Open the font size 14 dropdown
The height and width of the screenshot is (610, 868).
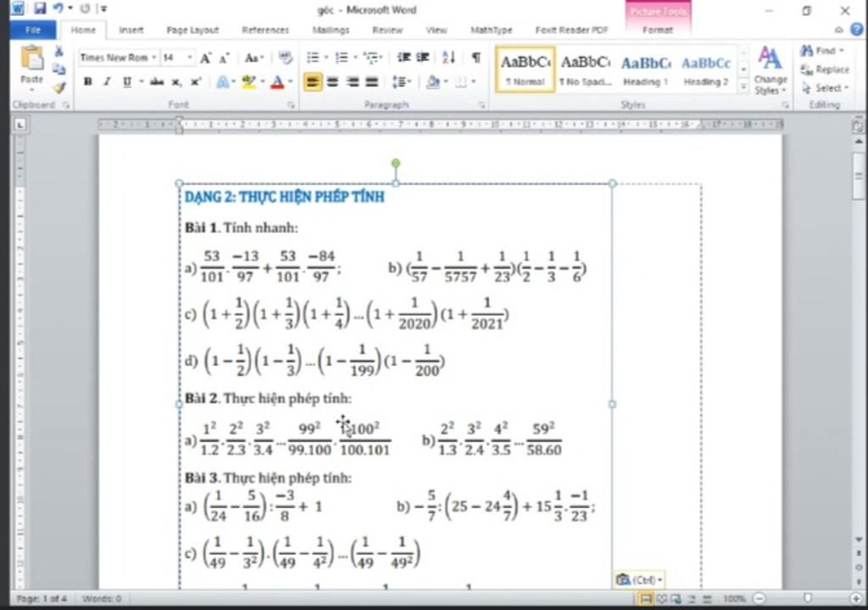190,58
